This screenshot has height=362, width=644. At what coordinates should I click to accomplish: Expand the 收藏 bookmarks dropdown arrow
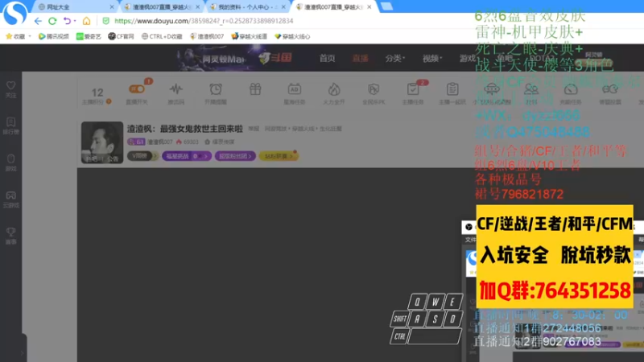[30, 36]
